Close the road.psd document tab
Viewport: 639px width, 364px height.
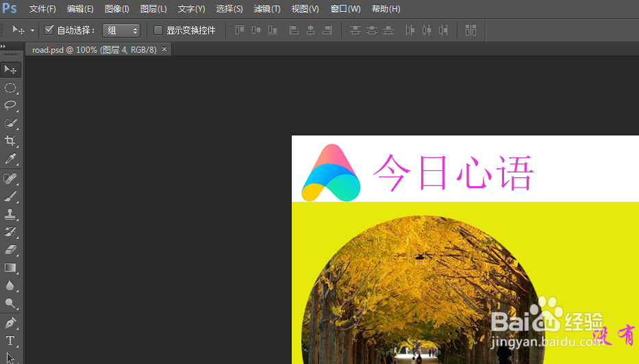click(164, 49)
